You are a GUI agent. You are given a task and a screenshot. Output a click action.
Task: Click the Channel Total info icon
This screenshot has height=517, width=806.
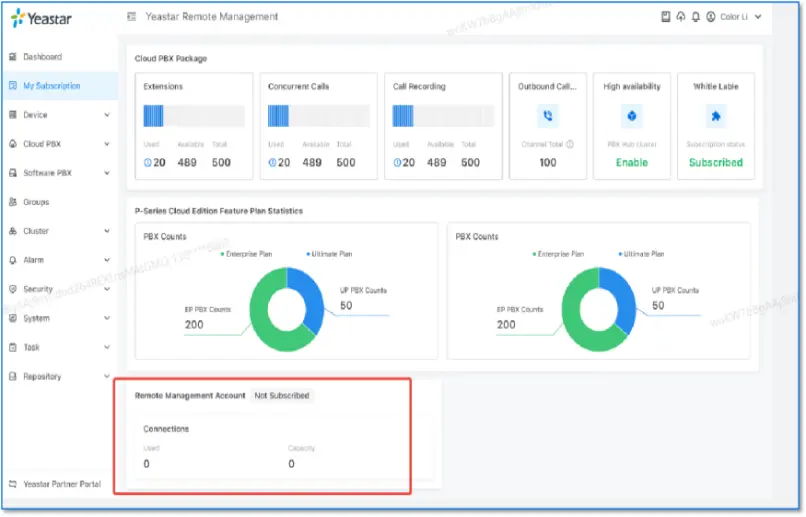point(570,144)
